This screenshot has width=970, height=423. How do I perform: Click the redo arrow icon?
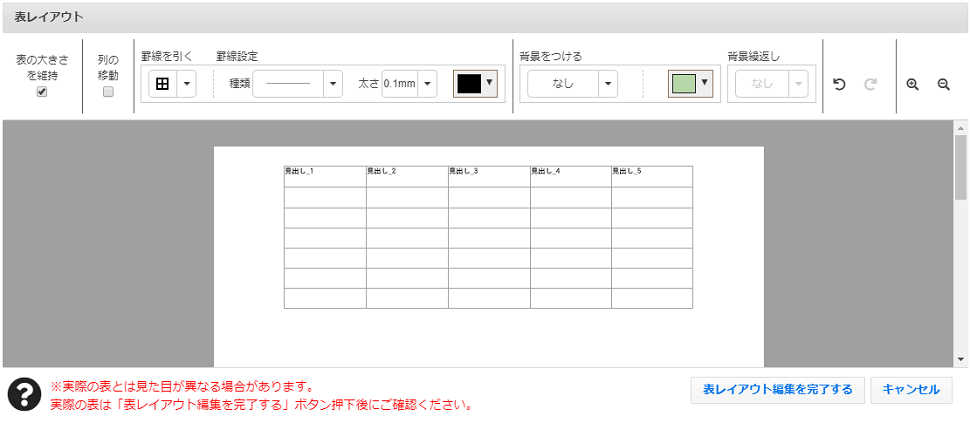(x=870, y=85)
